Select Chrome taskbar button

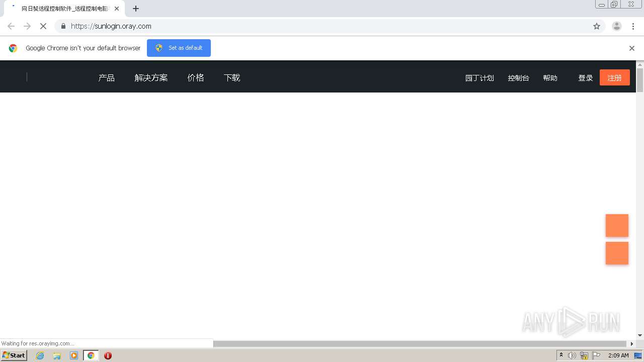(91, 355)
